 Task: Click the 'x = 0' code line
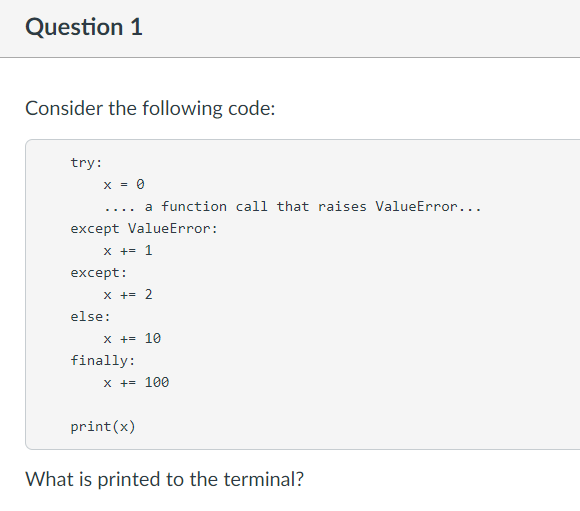[124, 184]
